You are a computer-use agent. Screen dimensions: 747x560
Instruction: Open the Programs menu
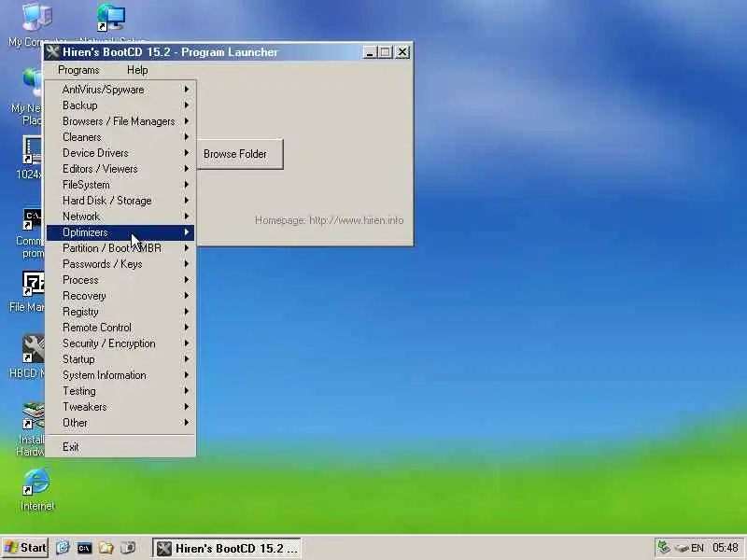[78, 70]
